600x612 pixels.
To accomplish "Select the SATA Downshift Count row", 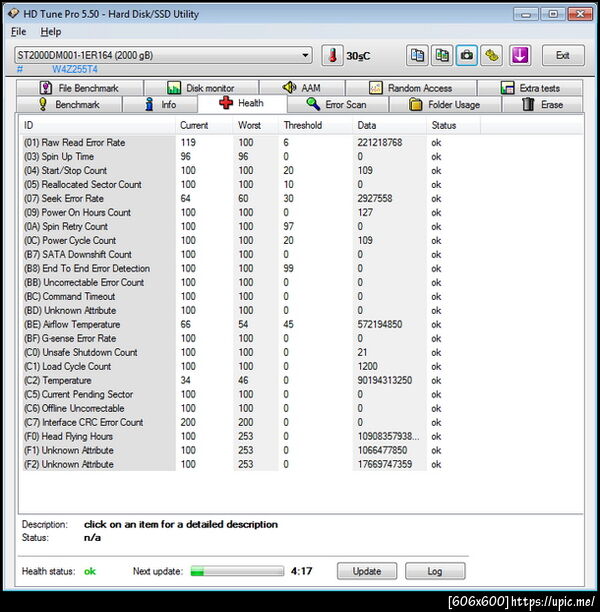I will (252, 254).
